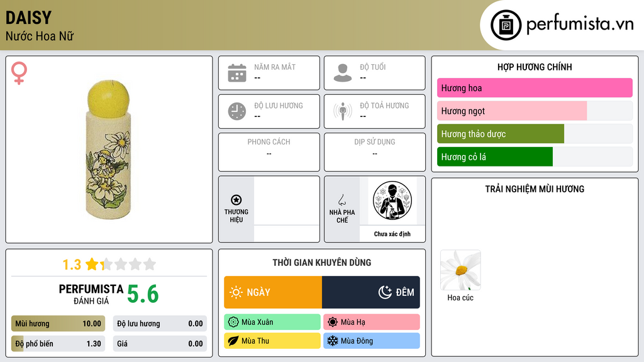
Task: Click the Hoa cúc note caption
Action: 460,298
